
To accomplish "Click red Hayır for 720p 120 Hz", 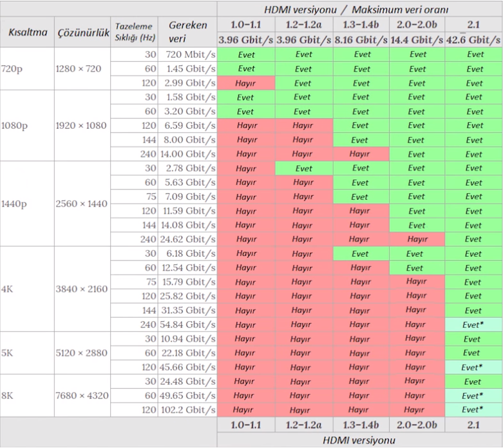I will tap(246, 83).
